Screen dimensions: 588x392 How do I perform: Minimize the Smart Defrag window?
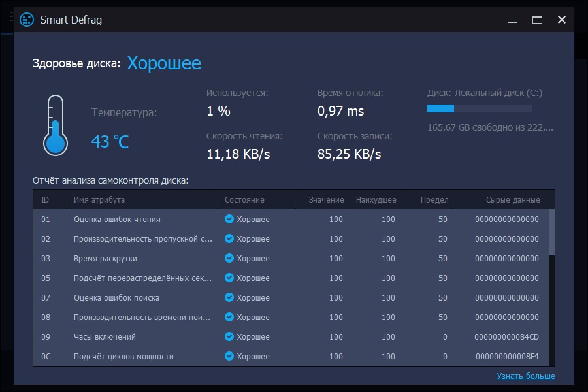coord(513,20)
